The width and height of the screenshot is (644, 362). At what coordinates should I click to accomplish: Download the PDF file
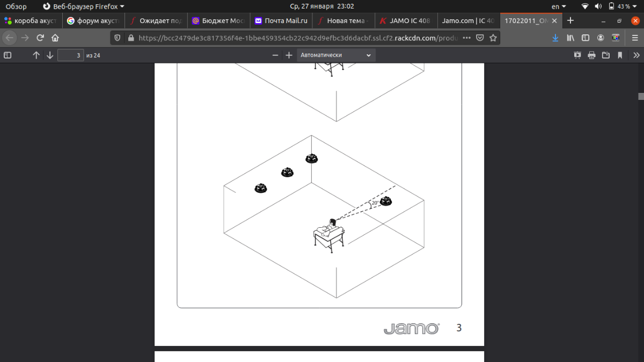coord(606,55)
